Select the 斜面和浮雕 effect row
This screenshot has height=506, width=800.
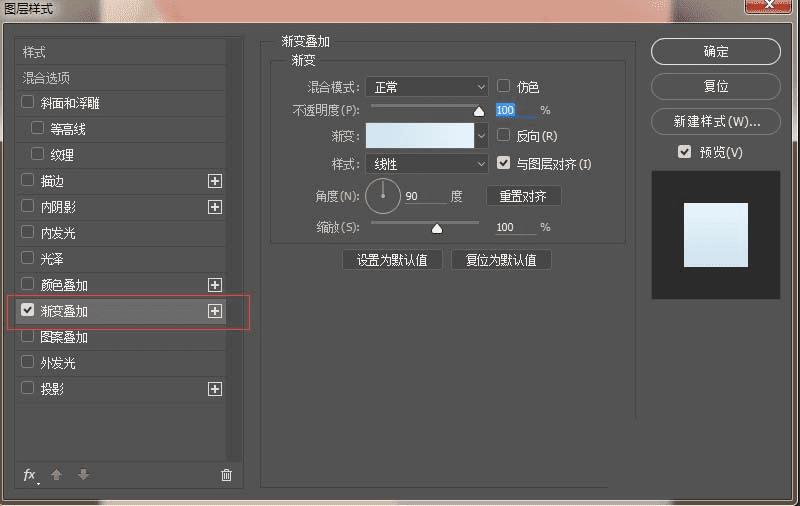120,104
